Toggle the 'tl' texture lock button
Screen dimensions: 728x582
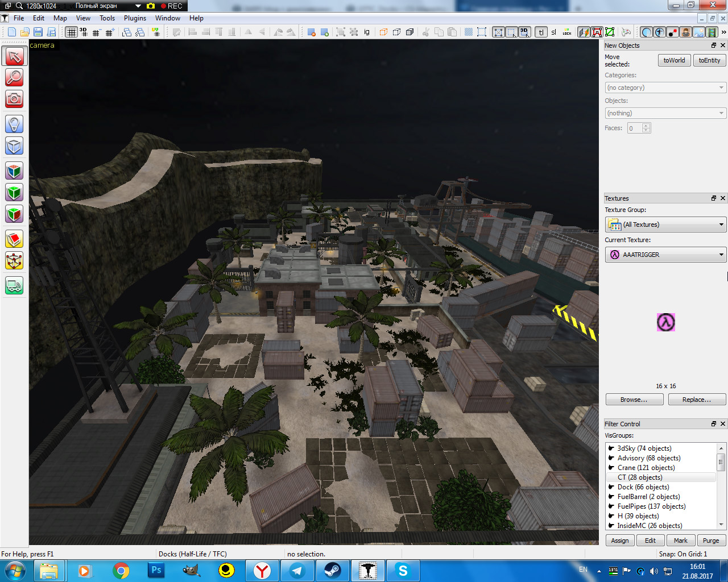[x=541, y=32]
